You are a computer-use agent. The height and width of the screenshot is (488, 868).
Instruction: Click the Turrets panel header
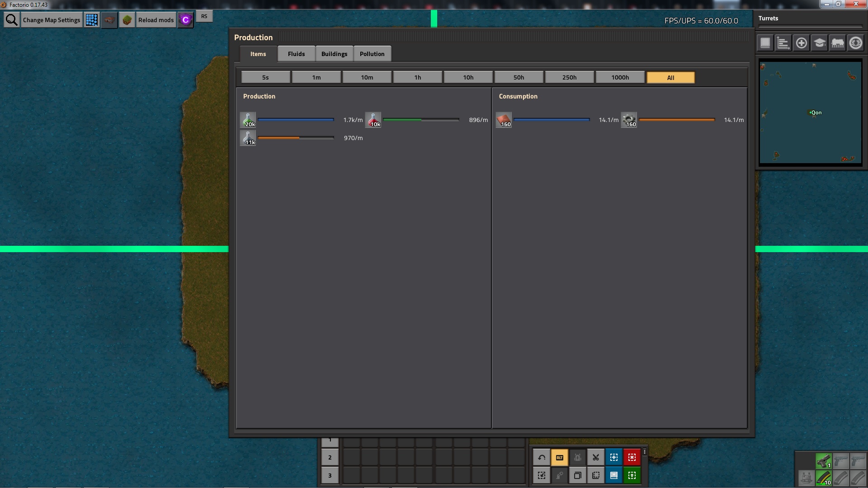point(768,19)
